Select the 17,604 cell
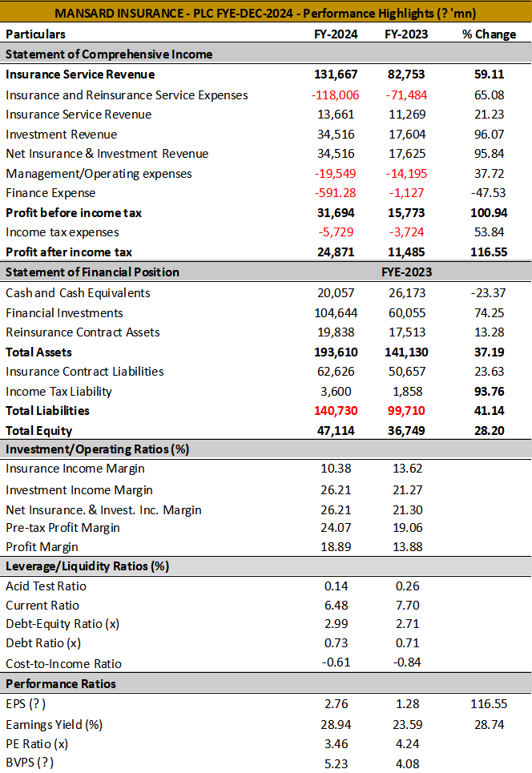The width and height of the screenshot is (532, 773). [407, 135]
